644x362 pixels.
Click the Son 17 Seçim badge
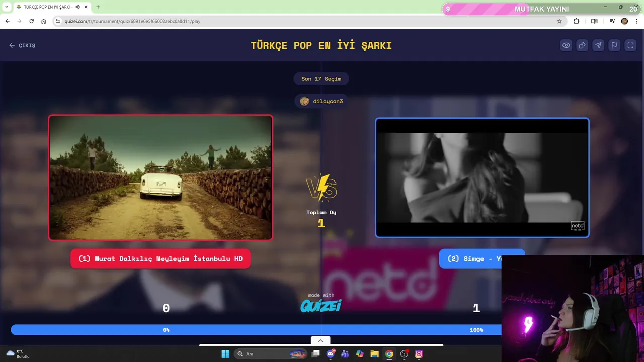click(x=321, y=79)
